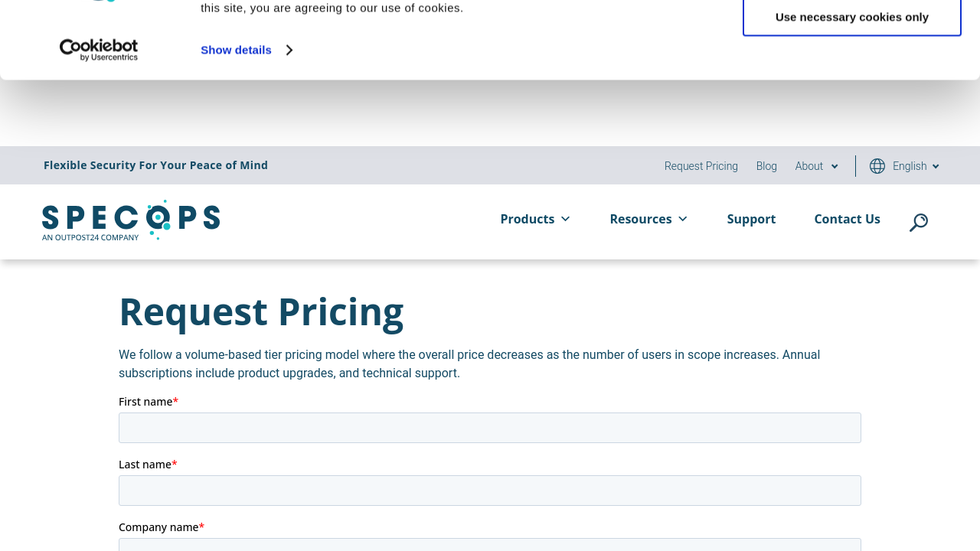
Task: Select the Products navigation item
Action: (x=527, y=219)
